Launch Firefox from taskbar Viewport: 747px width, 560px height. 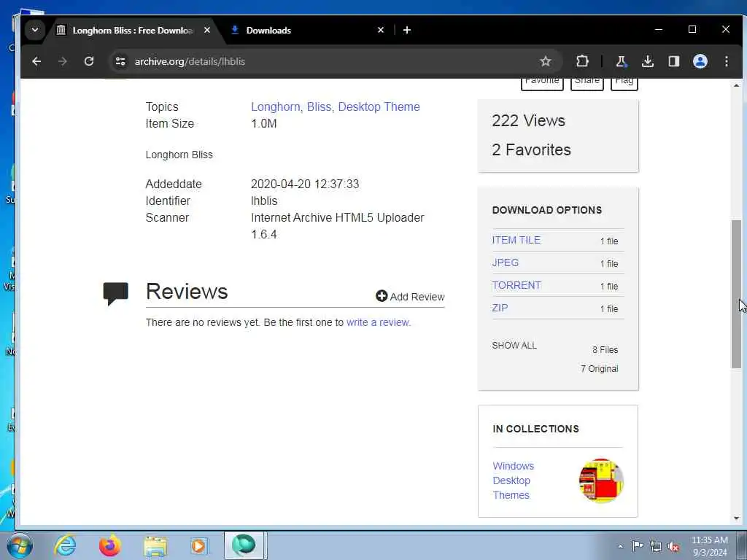pyautogui.click(x=109, y=545)
